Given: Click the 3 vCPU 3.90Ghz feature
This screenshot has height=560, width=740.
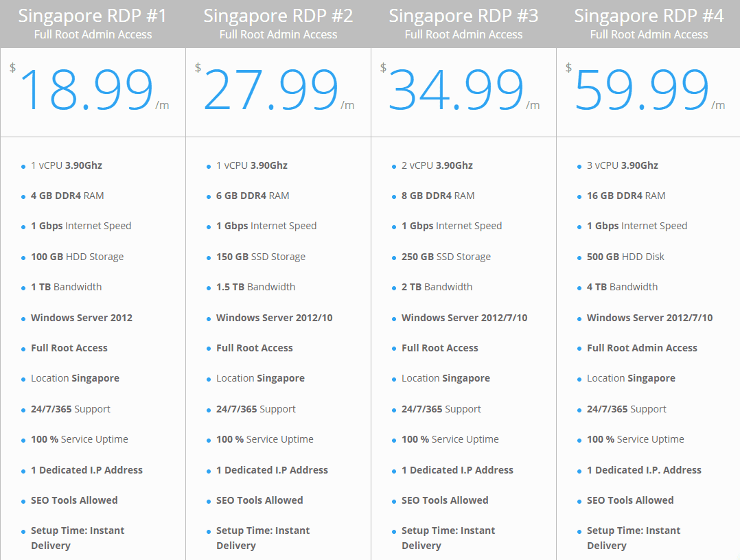Looking at the screenshot, I should (x=622, y=165).
